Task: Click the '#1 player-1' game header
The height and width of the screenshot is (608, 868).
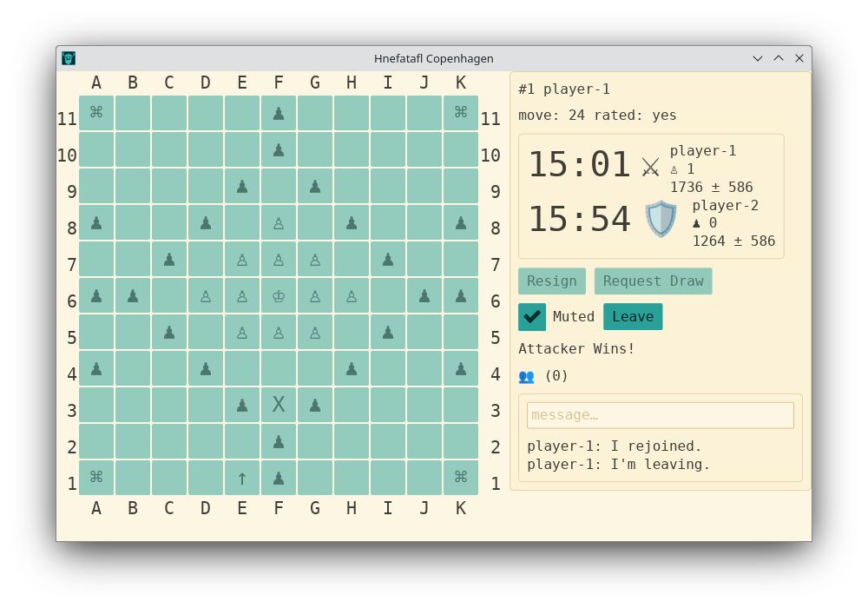Action: click(x=564, y=89)
